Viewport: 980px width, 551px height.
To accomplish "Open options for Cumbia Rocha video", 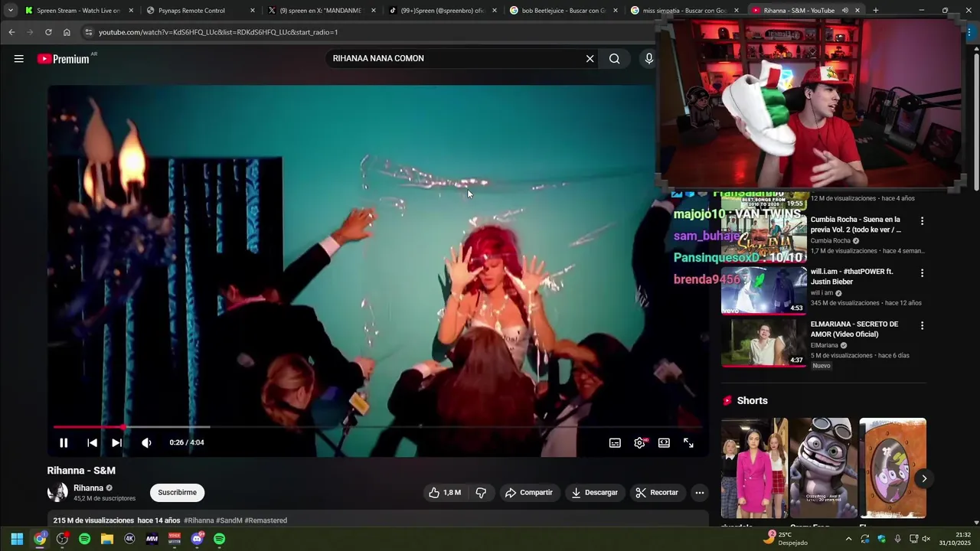I will coord(922,221).
